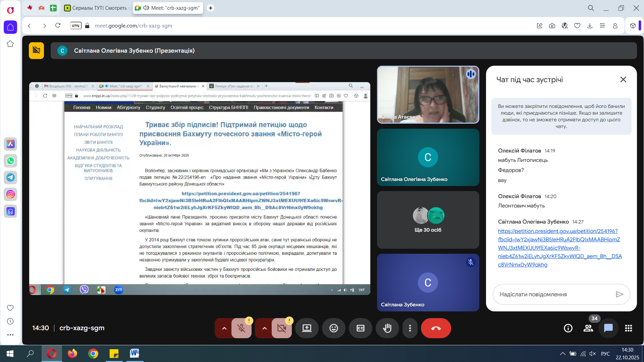Click the present screen icon

[307, 328]
